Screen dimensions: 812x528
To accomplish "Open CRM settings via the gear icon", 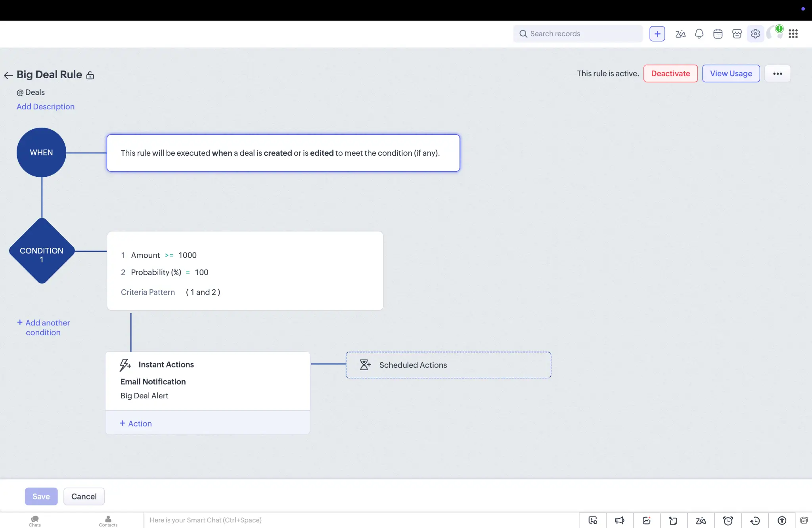I will (x=756, y=34).
